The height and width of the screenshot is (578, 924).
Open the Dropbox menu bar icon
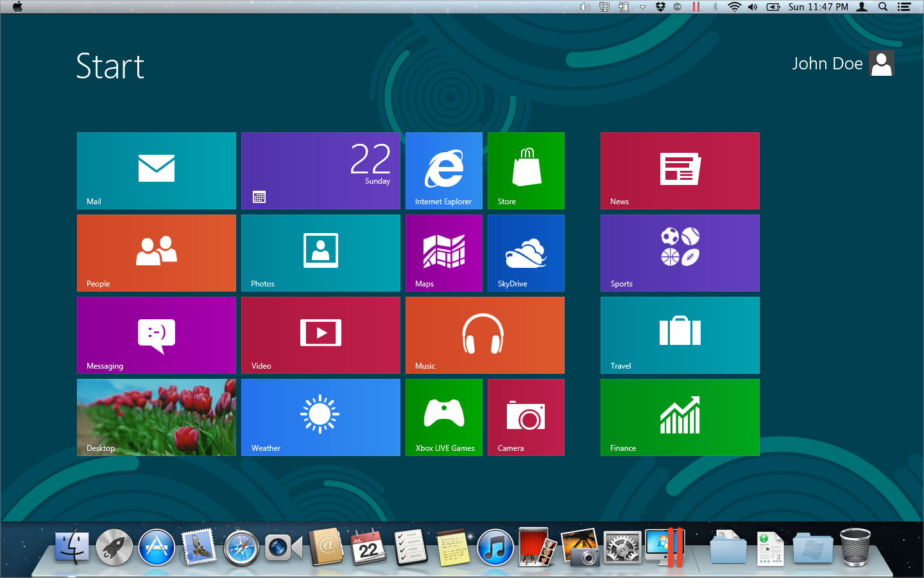(x=660, y=7)
